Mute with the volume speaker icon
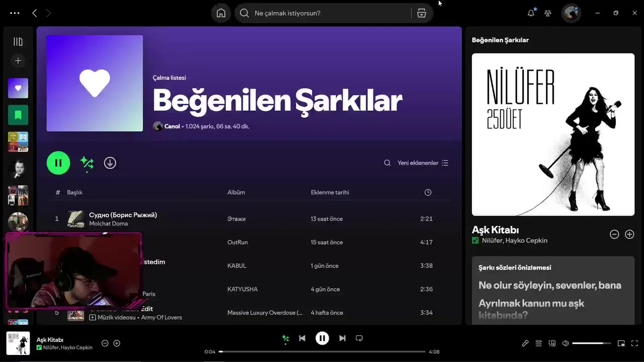The width and height of the screenshot is (644, 362). pos(566,343)
